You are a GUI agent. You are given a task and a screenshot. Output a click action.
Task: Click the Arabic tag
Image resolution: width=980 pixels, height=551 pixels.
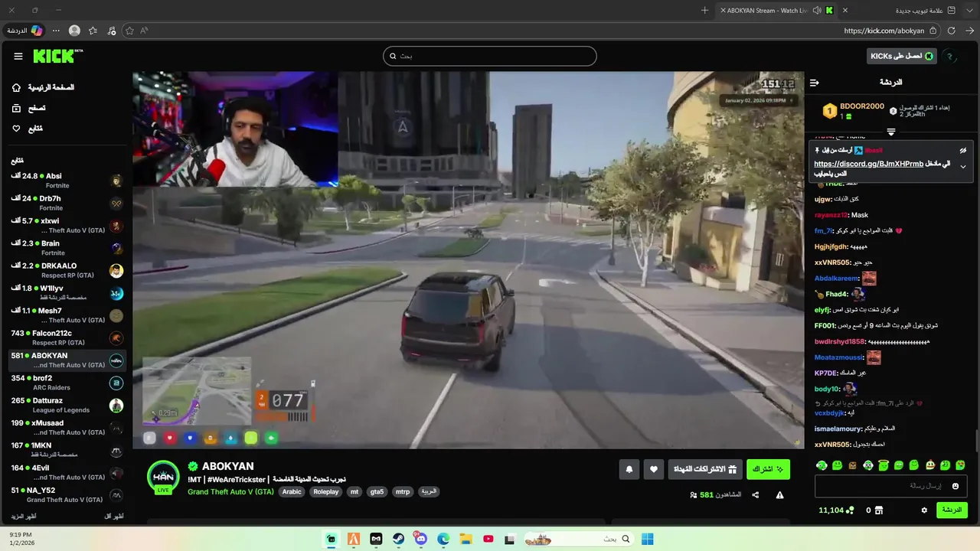292,492
